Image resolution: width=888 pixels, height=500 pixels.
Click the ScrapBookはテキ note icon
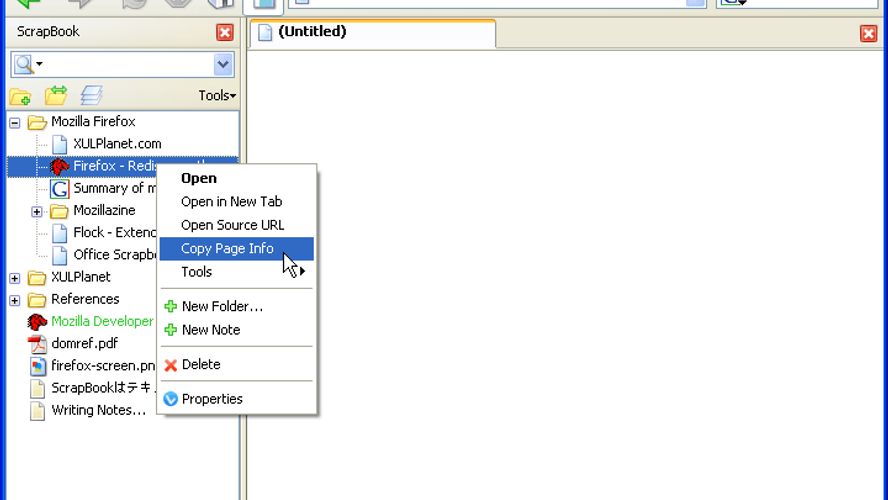[37, 388]
